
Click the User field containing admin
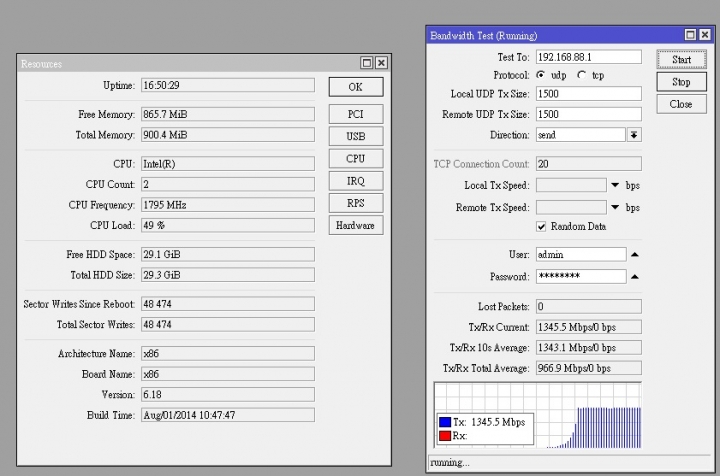tap(581, 254)
